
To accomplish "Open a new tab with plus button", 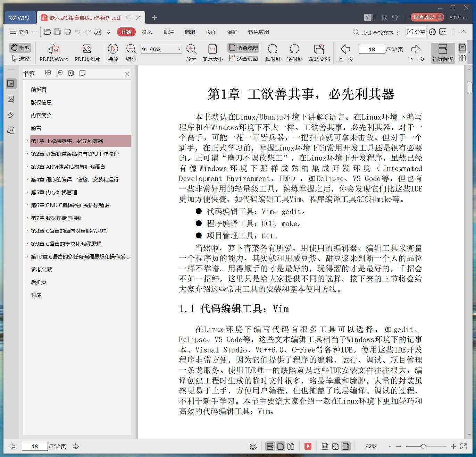I will pyautogui.click(x=154, y=17).
